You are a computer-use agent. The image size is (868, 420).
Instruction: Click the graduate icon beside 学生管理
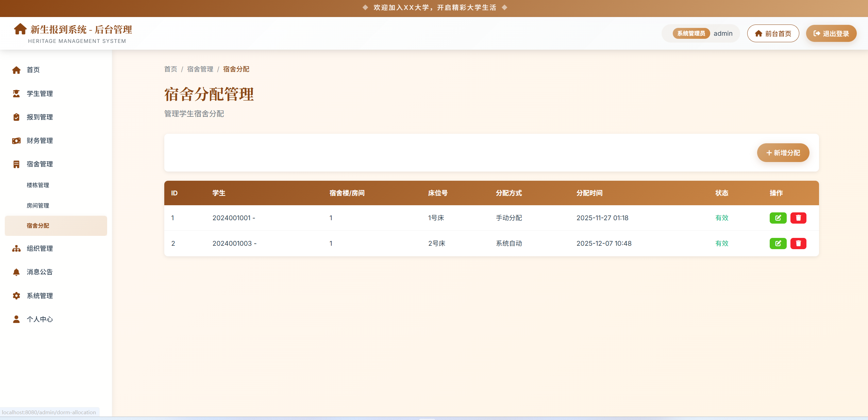[16, 94]
